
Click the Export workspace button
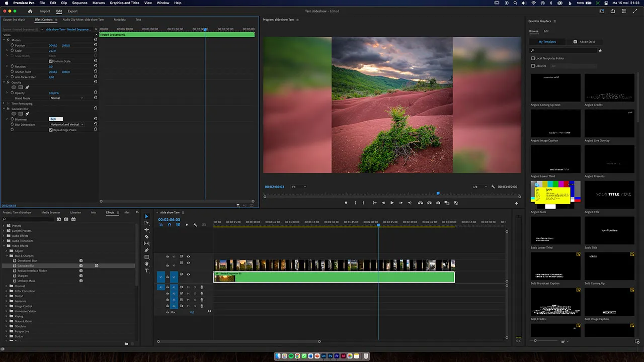[x=72, y=11]
